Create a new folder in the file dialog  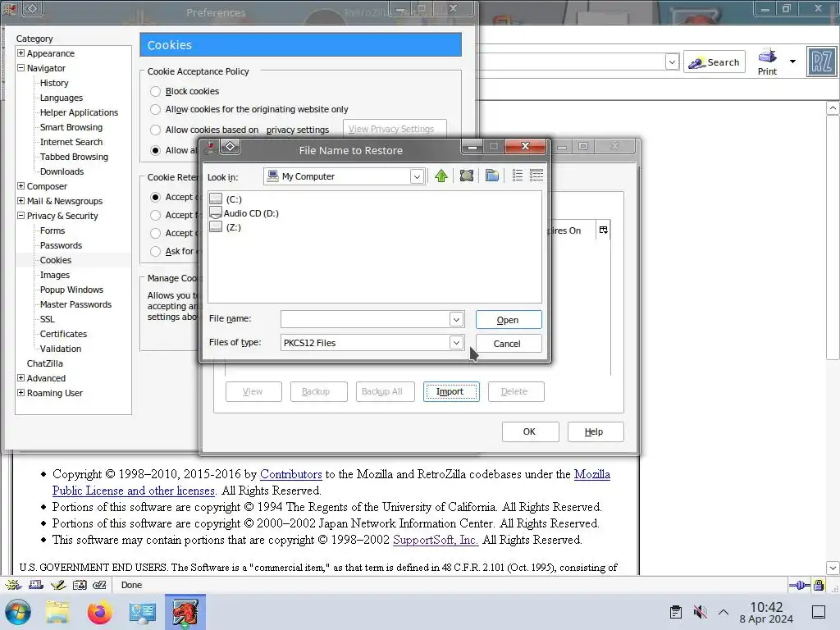[x=492, y=176]
